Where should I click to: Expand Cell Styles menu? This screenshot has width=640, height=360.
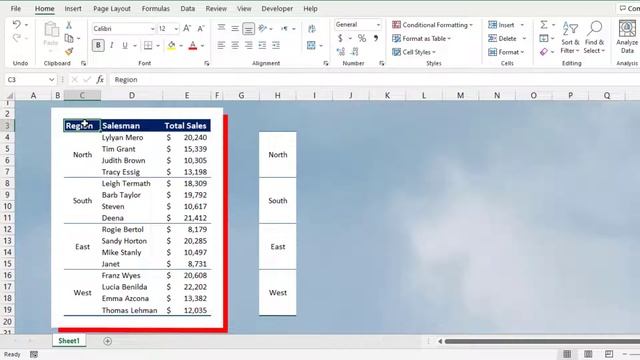point(414,52)
